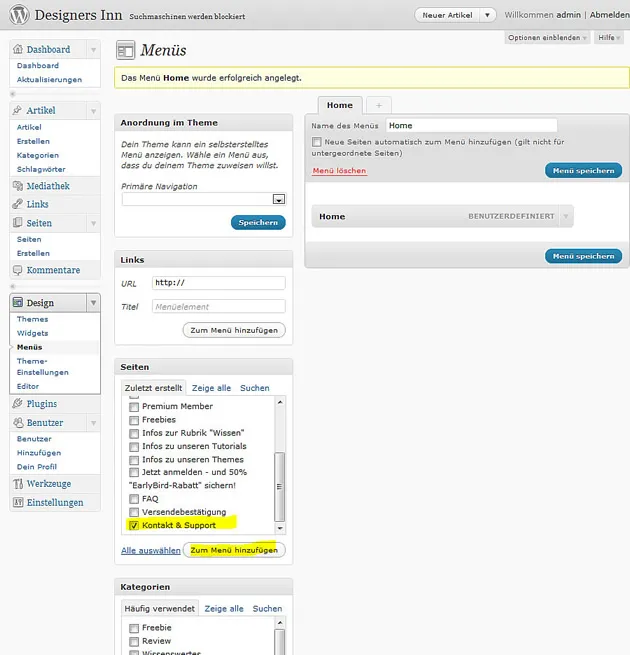Collapse the Artikel sidebar section arrow

(x=93, y=111)
